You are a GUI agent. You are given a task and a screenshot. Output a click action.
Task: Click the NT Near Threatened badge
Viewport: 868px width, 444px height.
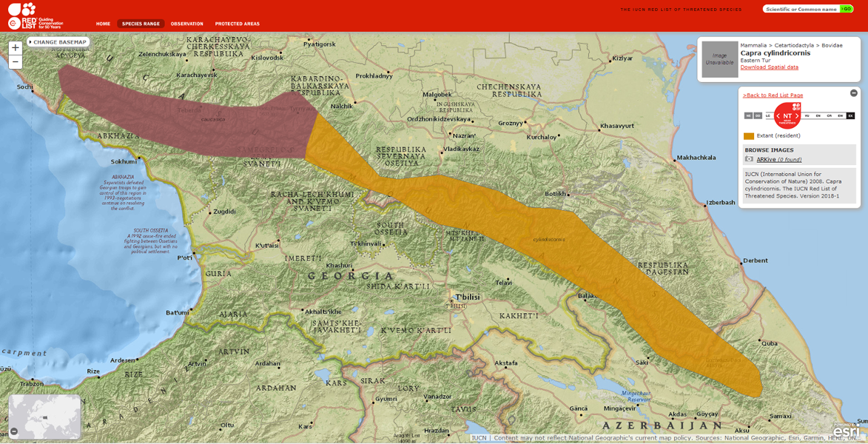[787, 115]
